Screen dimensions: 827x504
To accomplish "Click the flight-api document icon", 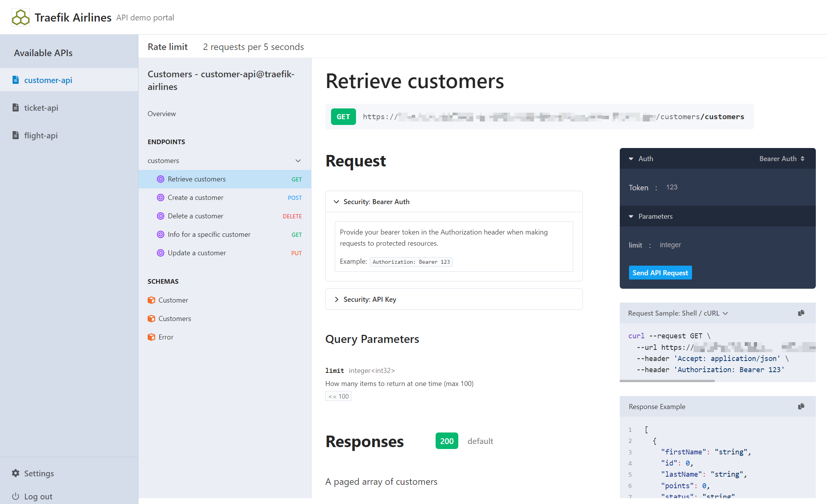I will coord(15,135).
